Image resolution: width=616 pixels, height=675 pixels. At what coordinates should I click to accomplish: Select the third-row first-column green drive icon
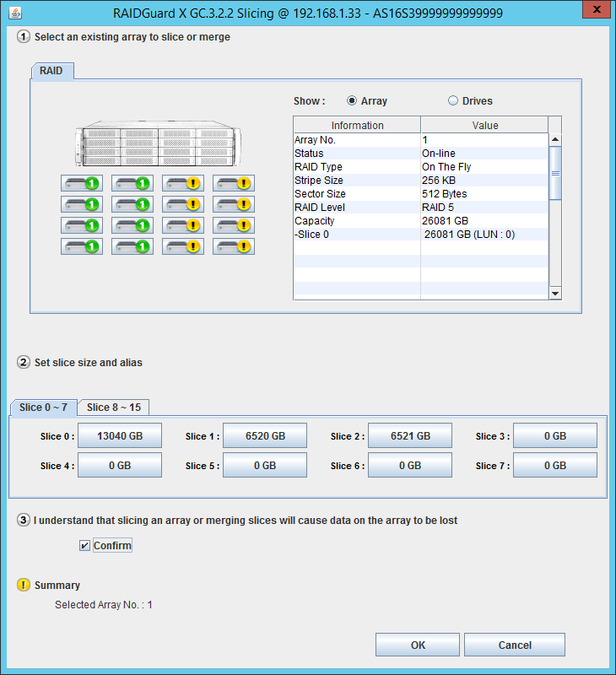click(82, 225)
